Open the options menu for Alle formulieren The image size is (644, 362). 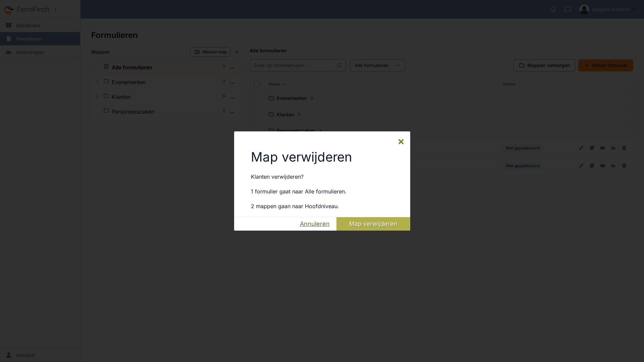[x=232, y=68]
